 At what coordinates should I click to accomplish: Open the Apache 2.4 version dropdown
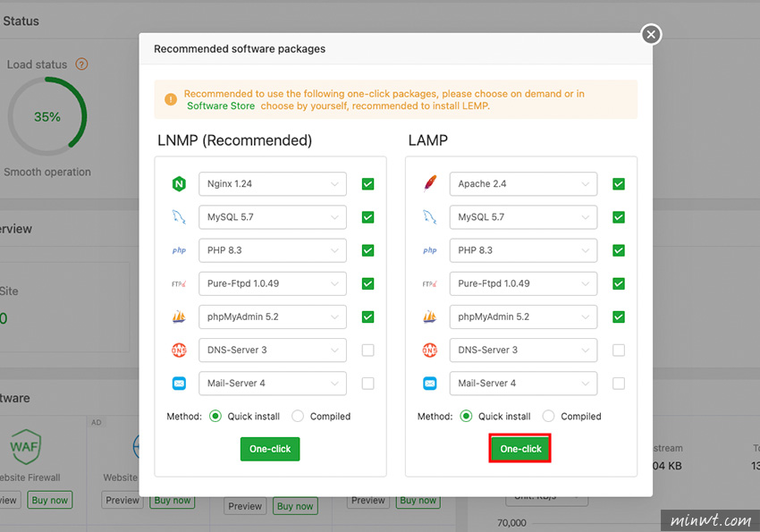523,184
